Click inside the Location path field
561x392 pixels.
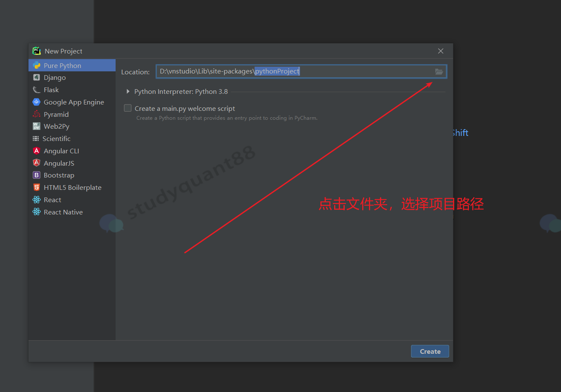pos(361,71)
